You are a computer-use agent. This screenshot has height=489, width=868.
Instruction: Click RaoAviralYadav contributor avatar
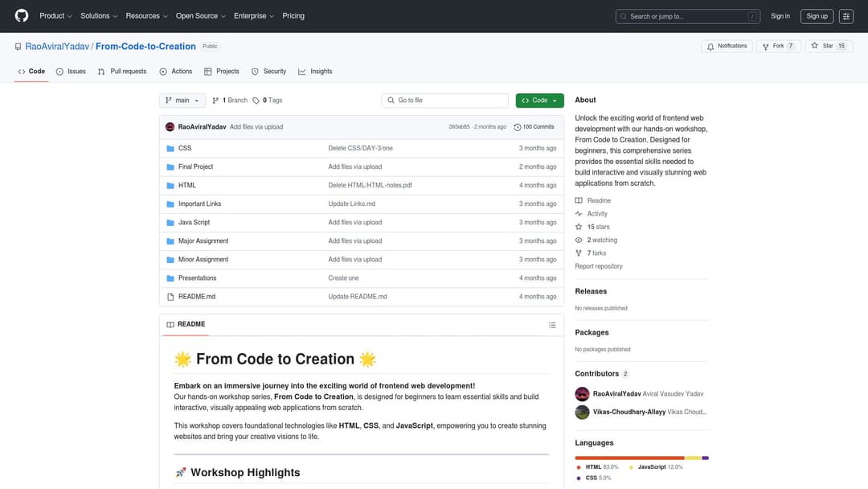(x=582, y=394)
